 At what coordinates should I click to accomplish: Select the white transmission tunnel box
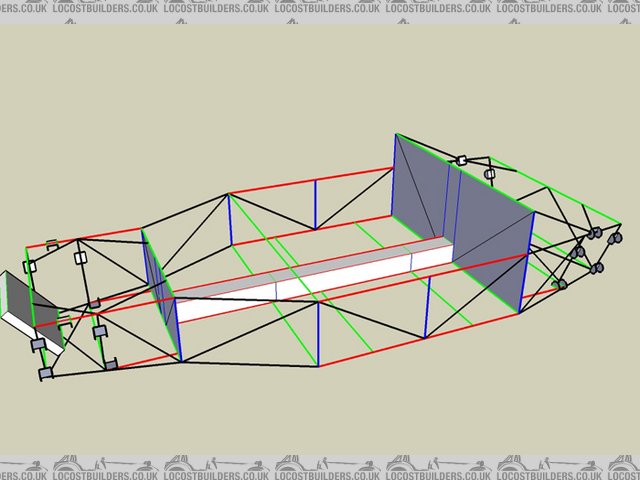click(x=300, y=292)
